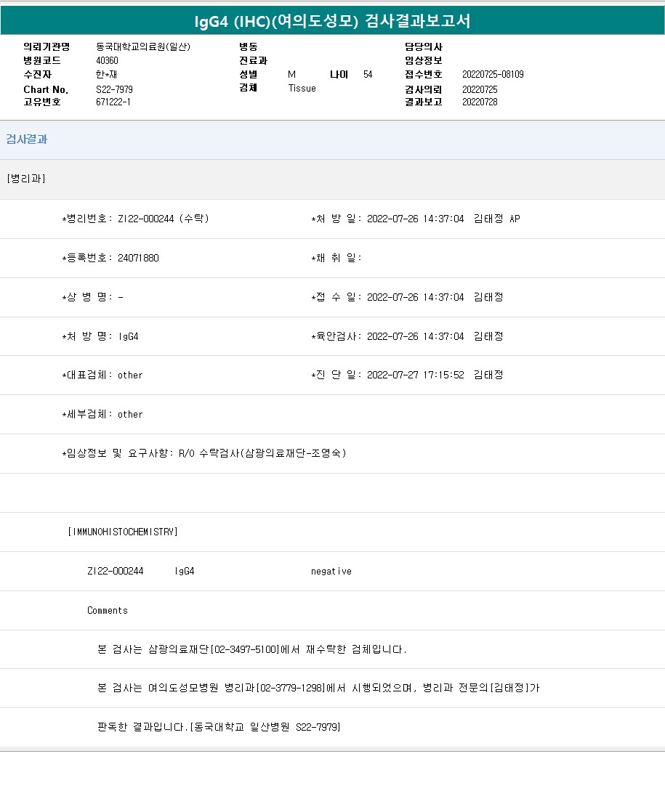The image size is (665, 812).
Task: Click the 병동 field label
Action: 249,46
